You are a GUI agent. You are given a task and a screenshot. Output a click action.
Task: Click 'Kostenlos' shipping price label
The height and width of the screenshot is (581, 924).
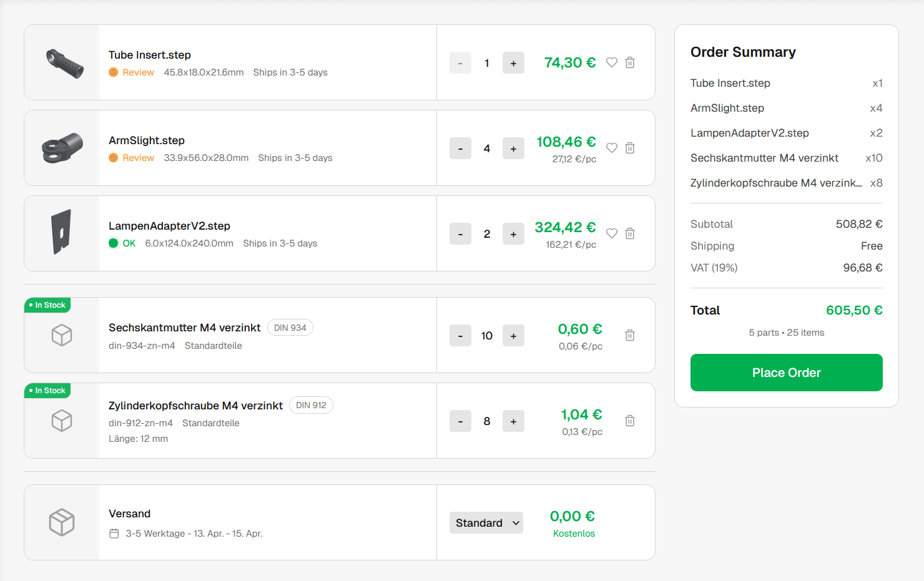(x=574, y=534)
